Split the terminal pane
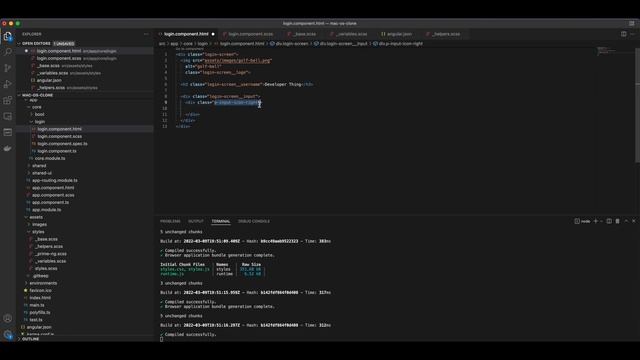The height and width of the screenshot is (360, 640). pyautogui.click(x=609, y=221)
